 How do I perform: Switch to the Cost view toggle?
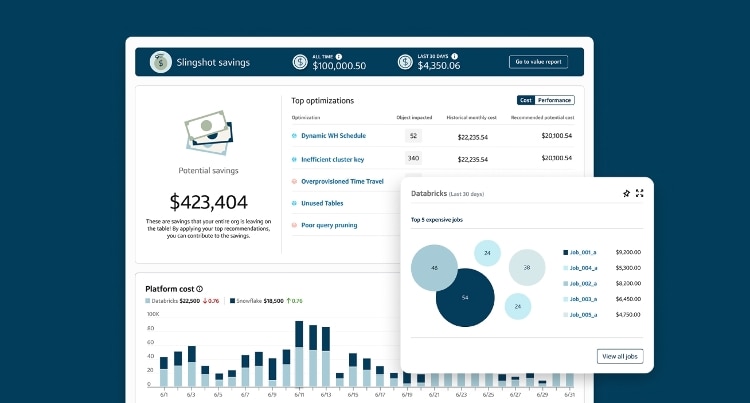526,100
